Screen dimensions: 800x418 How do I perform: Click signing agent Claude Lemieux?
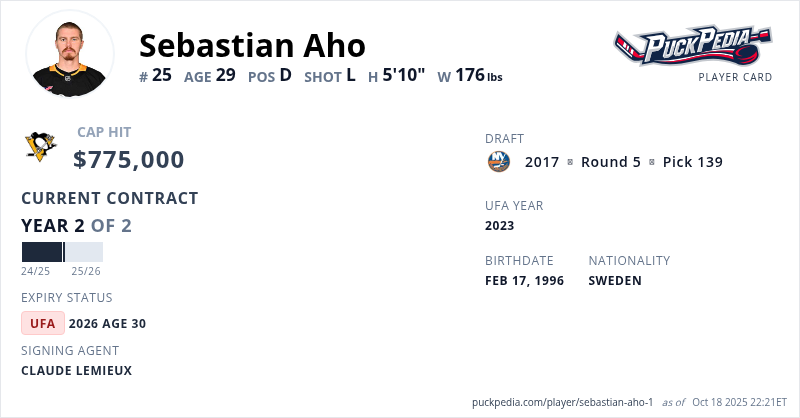[x=76, y=371]
